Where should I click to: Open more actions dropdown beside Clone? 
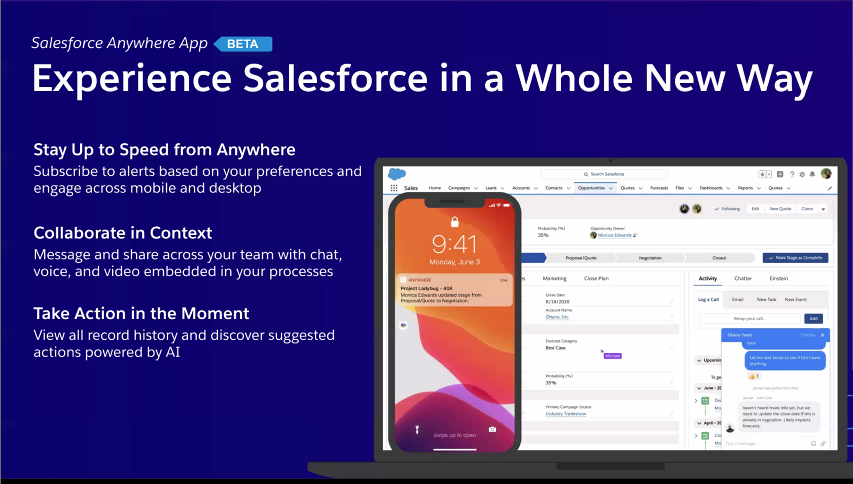823,209
